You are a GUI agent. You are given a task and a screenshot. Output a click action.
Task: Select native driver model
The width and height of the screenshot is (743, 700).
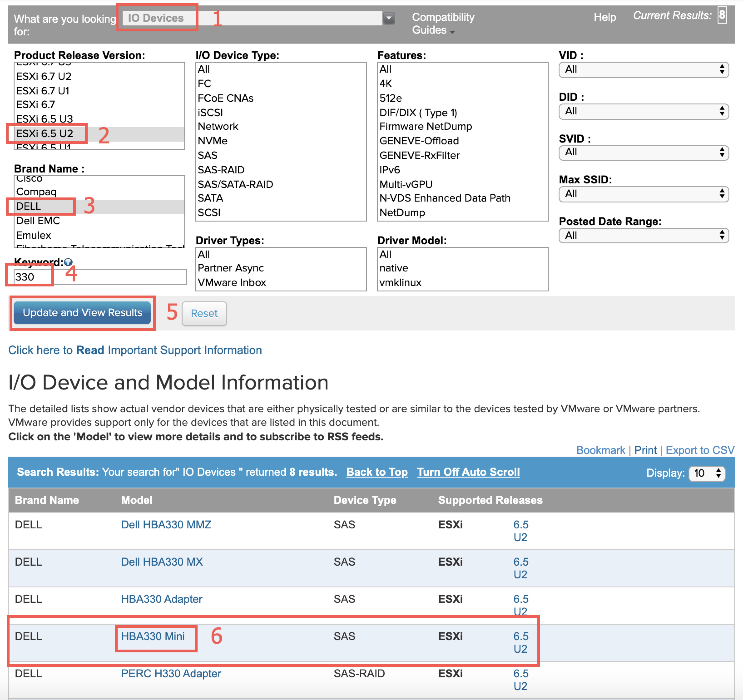462,268
